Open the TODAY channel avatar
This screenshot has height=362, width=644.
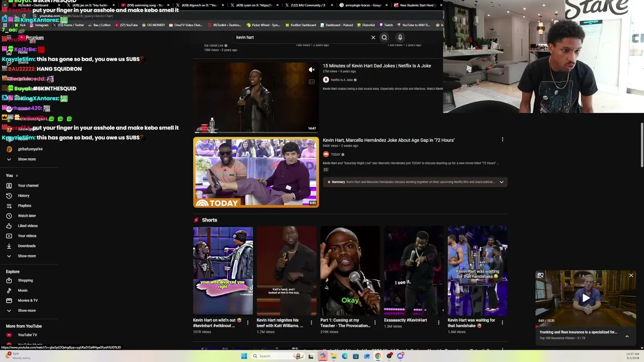pos(326,154)
